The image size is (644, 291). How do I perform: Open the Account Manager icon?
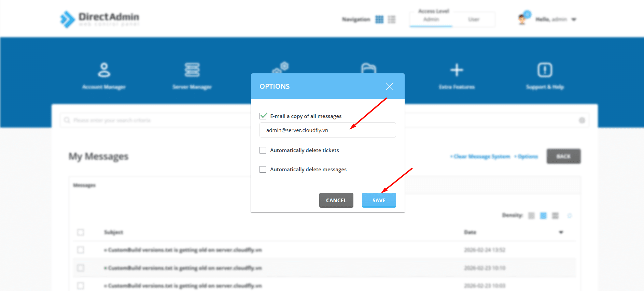point(104,70)
